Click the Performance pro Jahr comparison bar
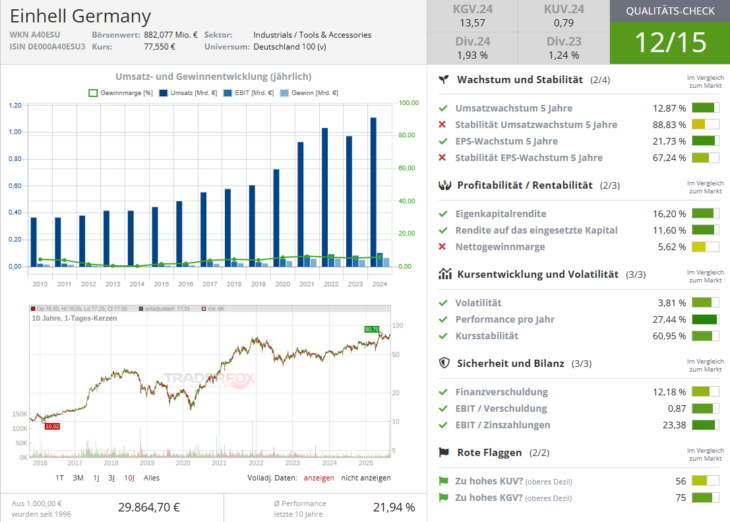 tap(705, 319)
